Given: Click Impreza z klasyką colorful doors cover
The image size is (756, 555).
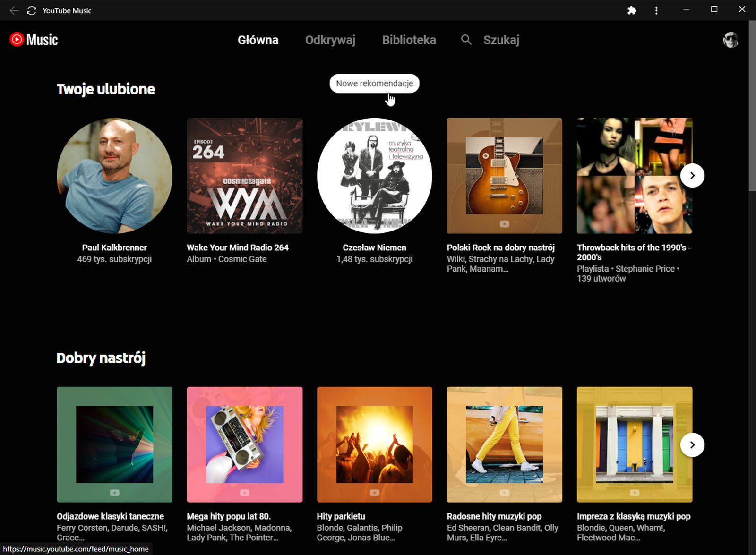Looking at the screenshot, I should click(x=635, y=444).
